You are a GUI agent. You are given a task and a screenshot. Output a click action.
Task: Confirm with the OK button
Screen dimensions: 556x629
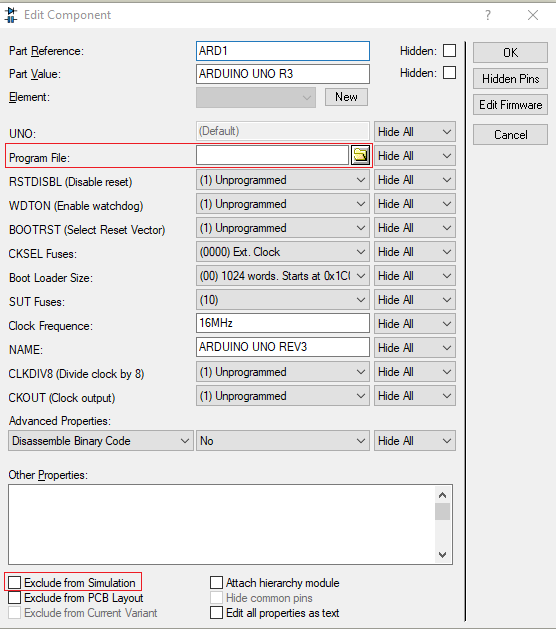[510, 53]
